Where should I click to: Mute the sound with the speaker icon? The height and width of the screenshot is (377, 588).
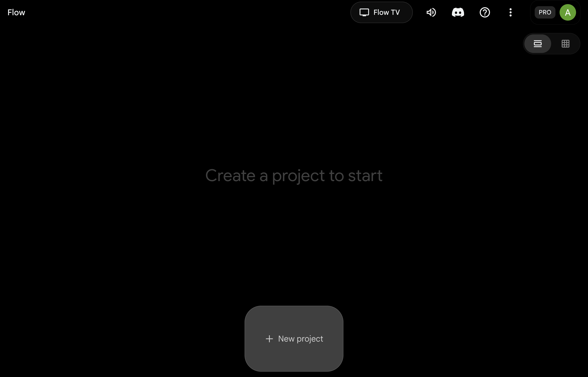(x=431, y=12)
